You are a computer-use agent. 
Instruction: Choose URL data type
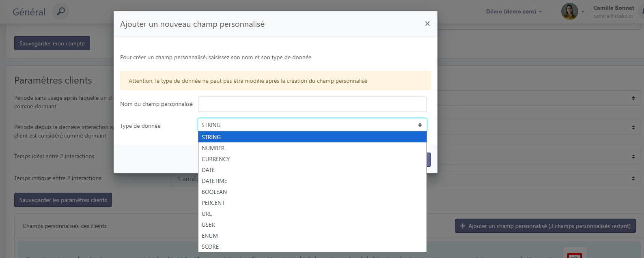(x=312, y=214)
